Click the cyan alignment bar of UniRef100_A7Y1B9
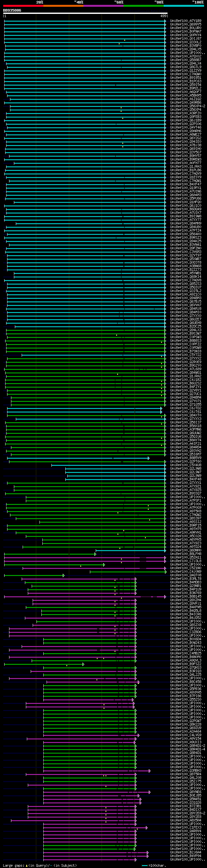The image size is (207, 868). click(85, 21)
